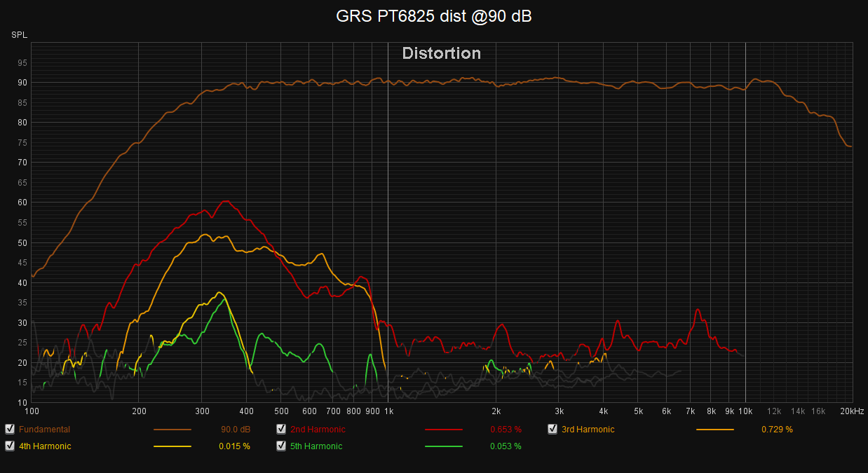This screenshot has width=868, height=473.
Task: Select the 0.729 % distortion value
Action: click(x=777, y=430)
